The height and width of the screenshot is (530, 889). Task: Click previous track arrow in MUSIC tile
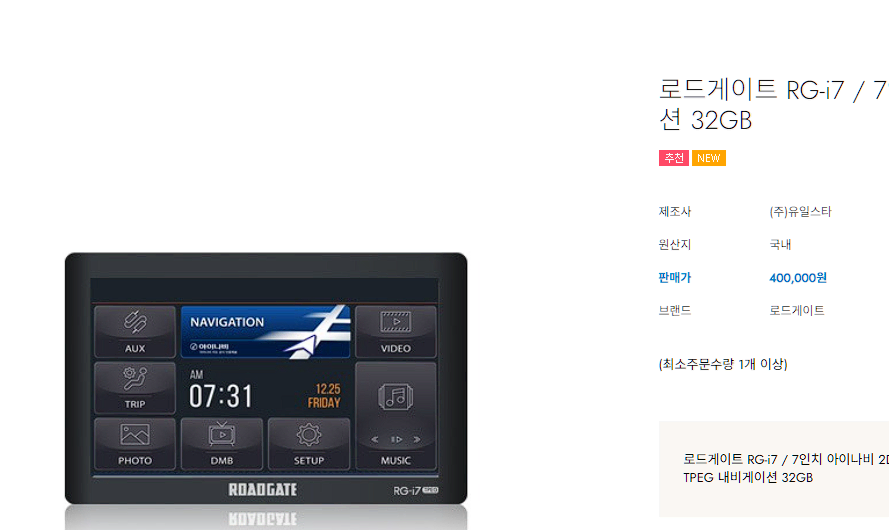click(x=375, y=439)
